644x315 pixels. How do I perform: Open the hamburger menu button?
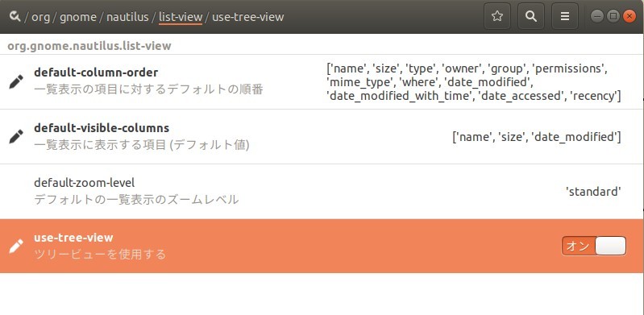click(x=565, y=16)
